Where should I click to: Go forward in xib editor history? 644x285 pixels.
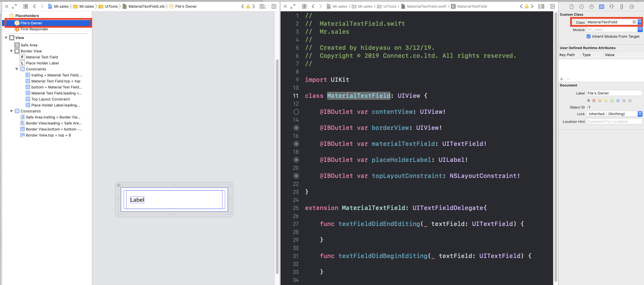pyautogui.click(x=42, y=6)
